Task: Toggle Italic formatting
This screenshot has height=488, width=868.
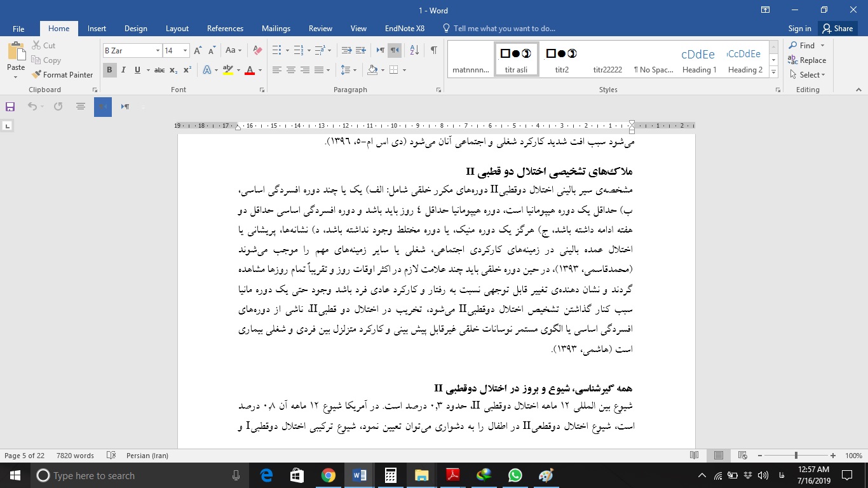Action: (x=123, y=70)
